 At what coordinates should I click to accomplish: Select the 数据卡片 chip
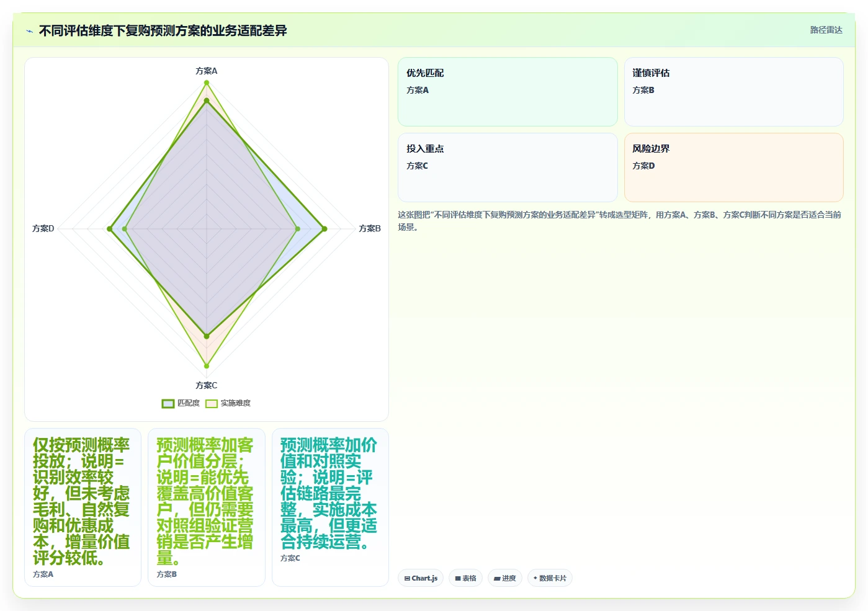pos(550,578)
